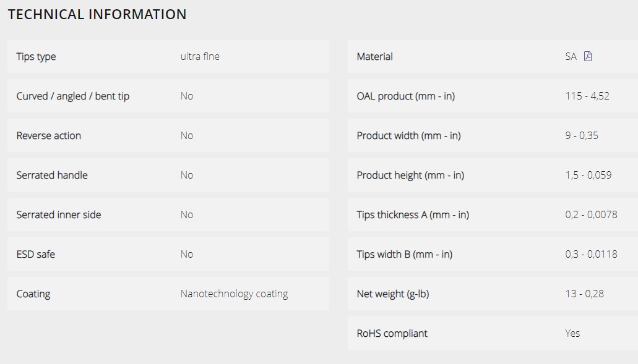Click the SA material value text

coord(571,56)
